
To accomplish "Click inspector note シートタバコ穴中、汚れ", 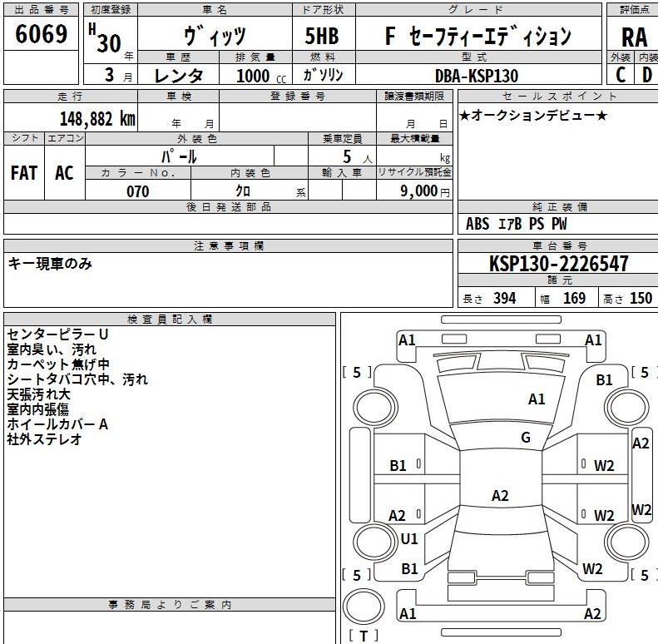I will click(x=77, y=379).
